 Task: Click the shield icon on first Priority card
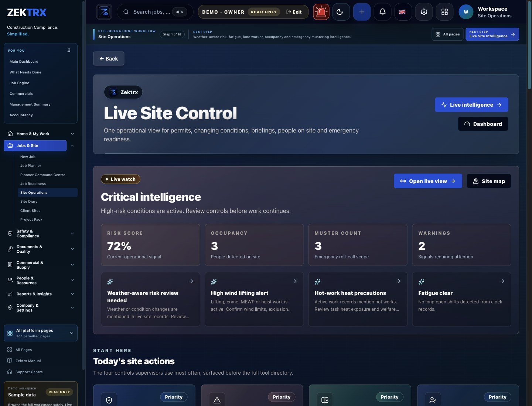(109, 400)
